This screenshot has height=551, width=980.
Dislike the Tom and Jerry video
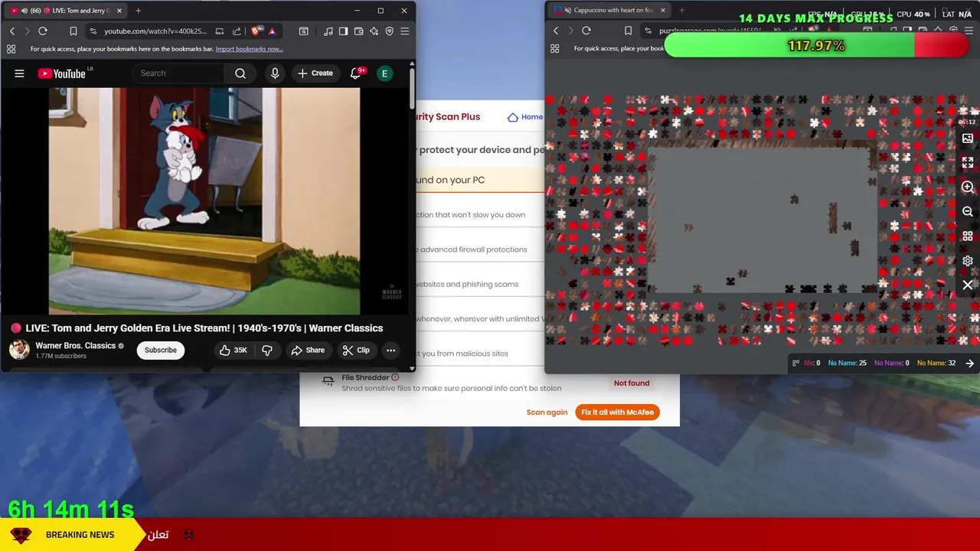click(x=267, y=350)
